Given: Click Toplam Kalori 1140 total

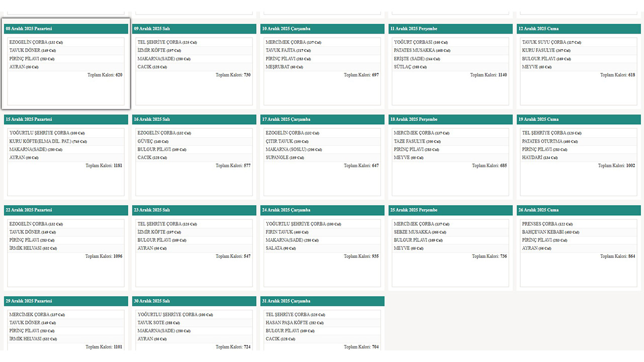Looking at the screenshot, I should click(x=488, y=75).
